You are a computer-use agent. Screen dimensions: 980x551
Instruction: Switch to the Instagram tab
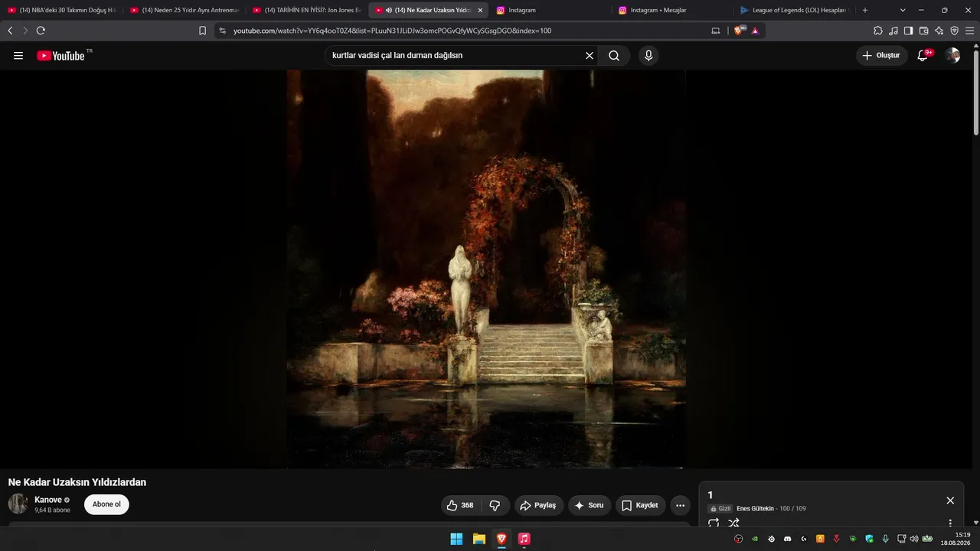[550, 10]
